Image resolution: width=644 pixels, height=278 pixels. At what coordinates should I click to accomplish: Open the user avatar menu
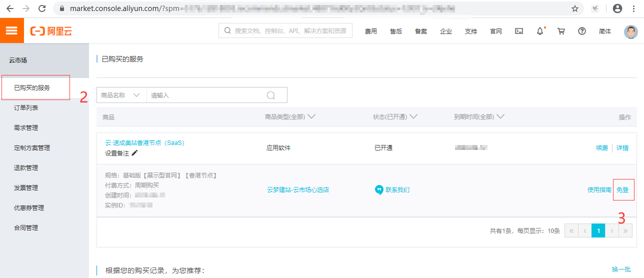point(631,31)
